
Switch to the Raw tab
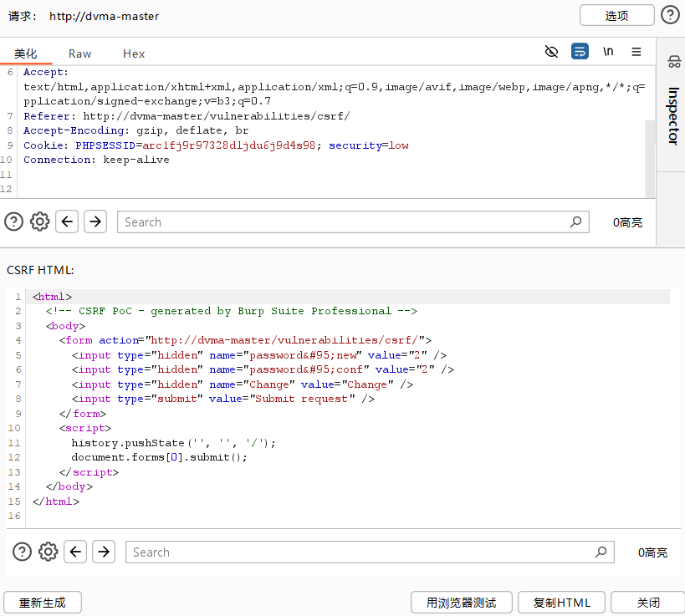pyautogui.click(x=79, y=53)
